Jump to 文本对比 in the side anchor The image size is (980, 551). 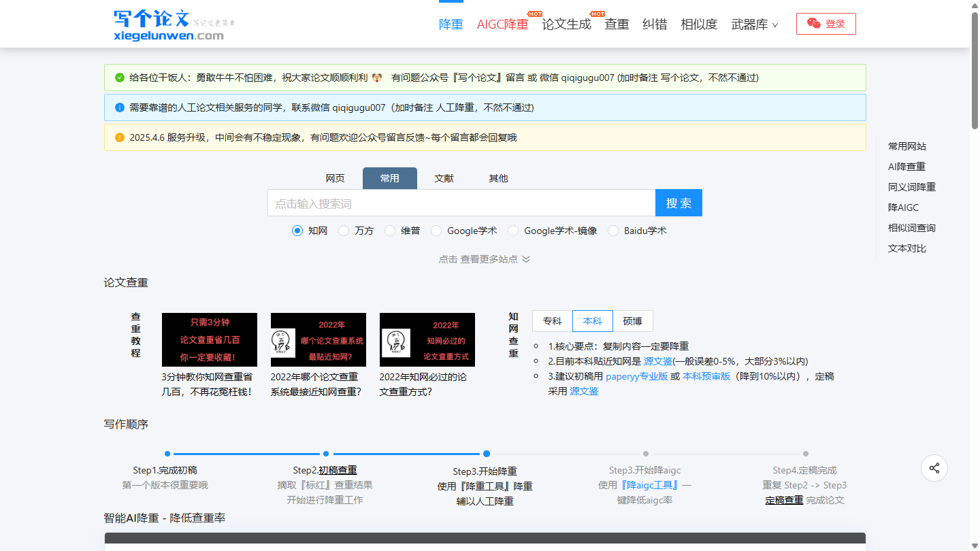coord(907,248)
